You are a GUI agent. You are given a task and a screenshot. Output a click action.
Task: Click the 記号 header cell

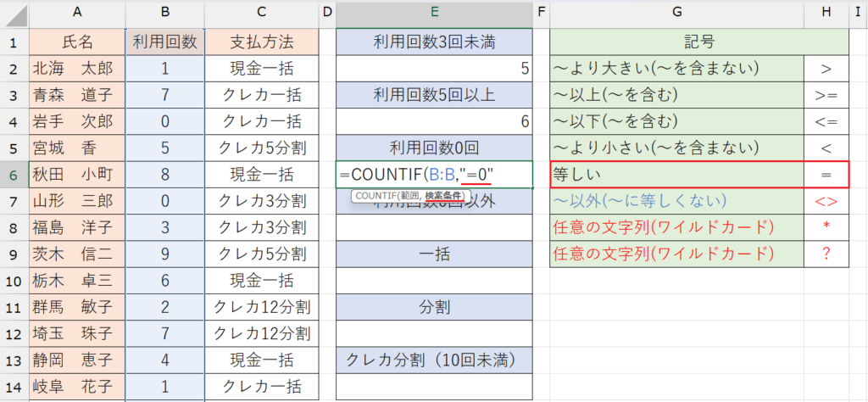click(699, 42)
